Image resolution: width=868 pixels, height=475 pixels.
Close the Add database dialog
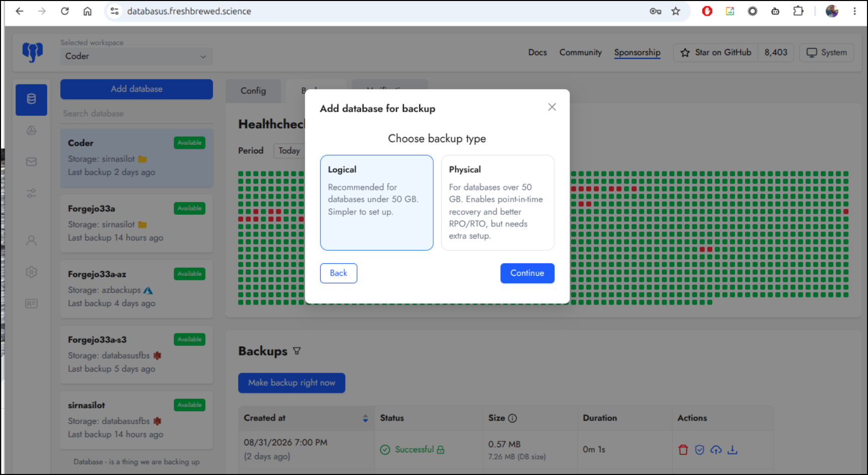tap(552, 107)
